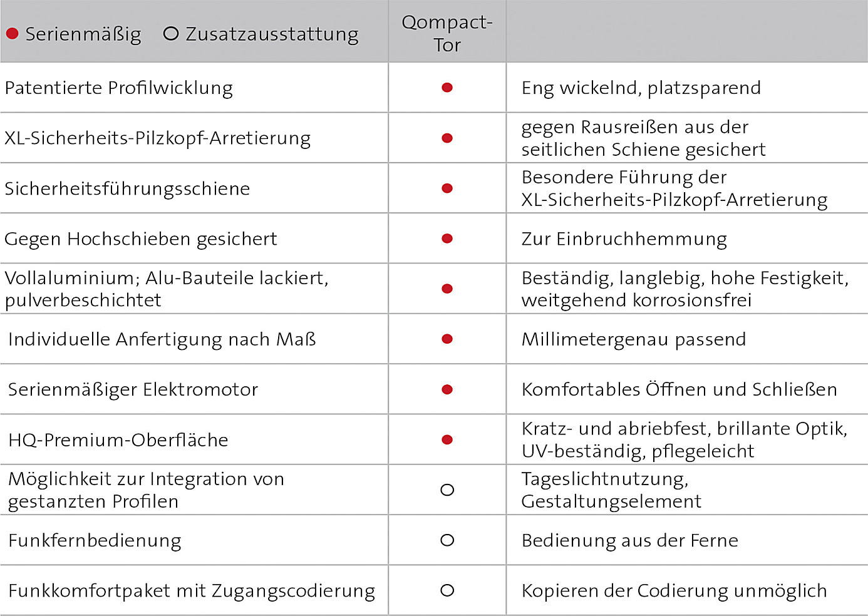
Task: Click the hollow Zusatzausstattung legend circle
Action: (170, 34)
